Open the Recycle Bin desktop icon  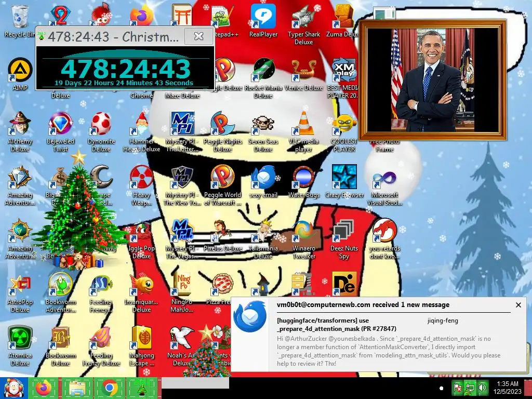click(x=20, y=21)
